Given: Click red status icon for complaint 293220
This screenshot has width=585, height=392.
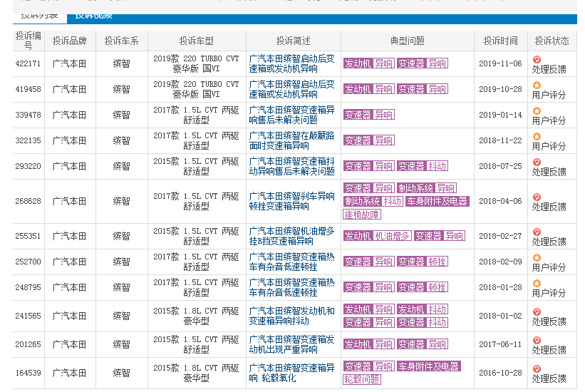Looking at the screenshot, I should point(537,162).
